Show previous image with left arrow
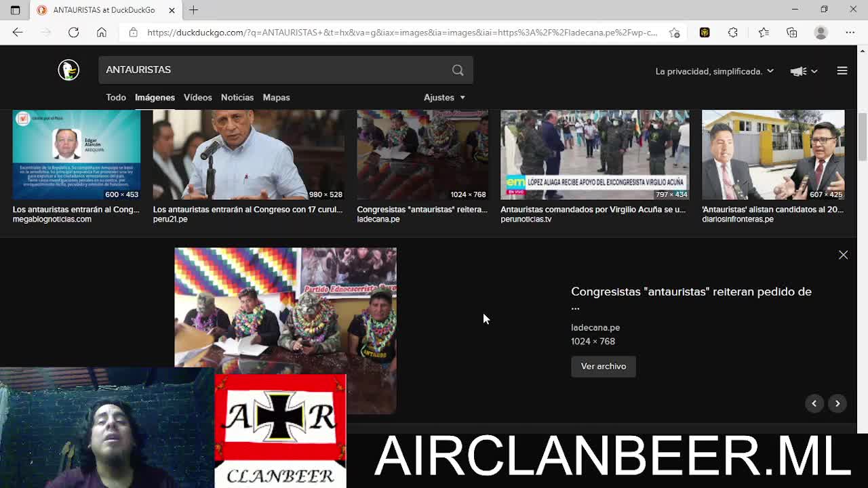 (814, 403)
